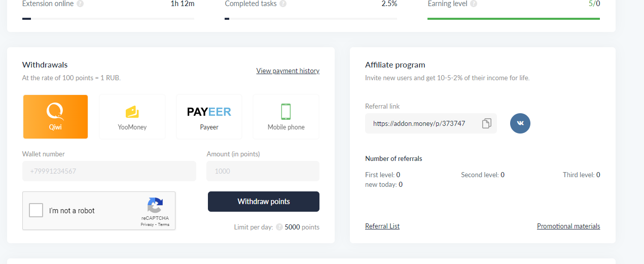
Task: Open reCAPTCHA Privacy link
Action: (147, 224)
